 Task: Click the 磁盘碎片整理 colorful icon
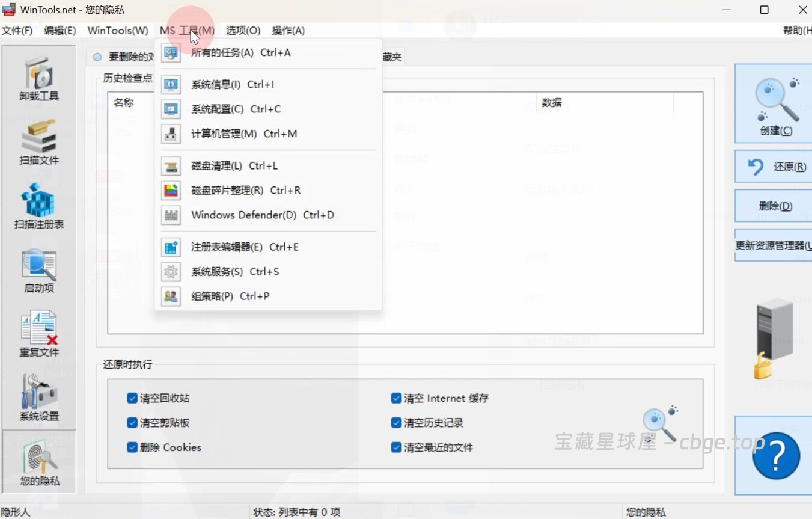point(171,191)
